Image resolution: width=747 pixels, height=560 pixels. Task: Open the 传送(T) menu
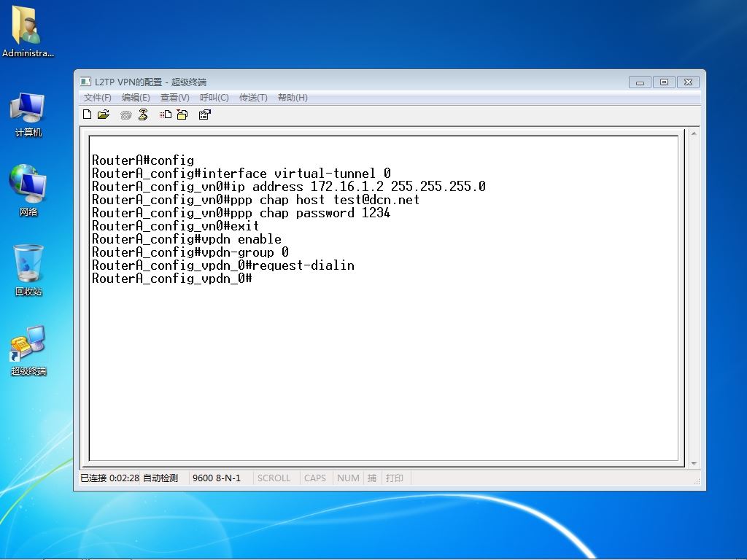[x=253, y=98]
